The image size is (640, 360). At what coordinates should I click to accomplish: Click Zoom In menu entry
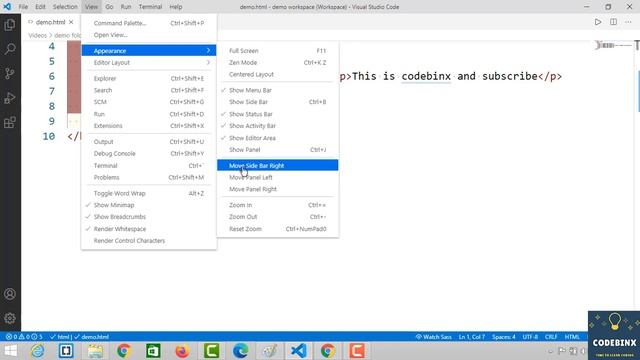tap(278, 205)
